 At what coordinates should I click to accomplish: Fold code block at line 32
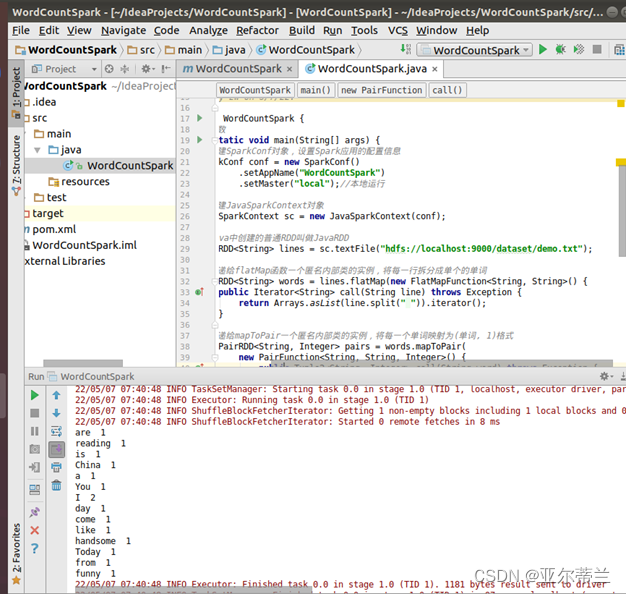(215, 281)
